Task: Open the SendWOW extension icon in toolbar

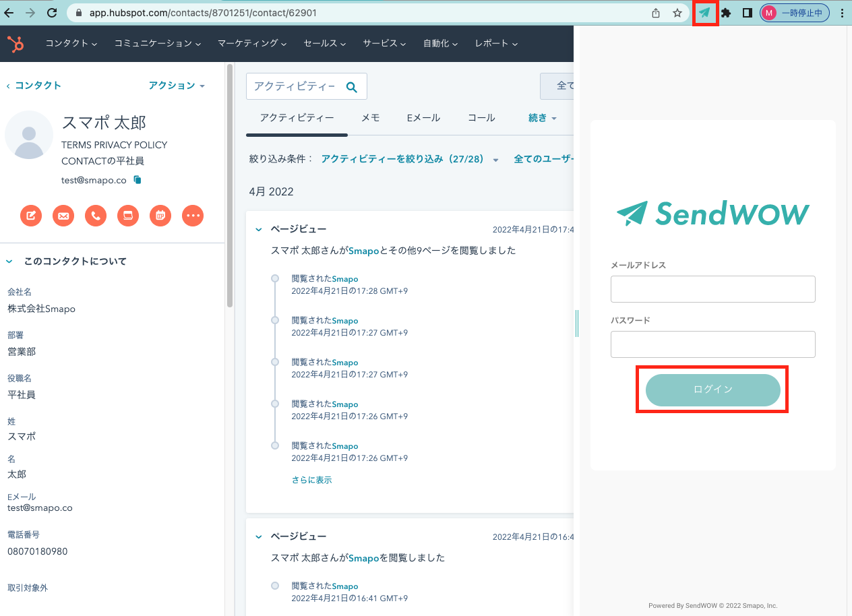Action: click(x=705, y=13)
